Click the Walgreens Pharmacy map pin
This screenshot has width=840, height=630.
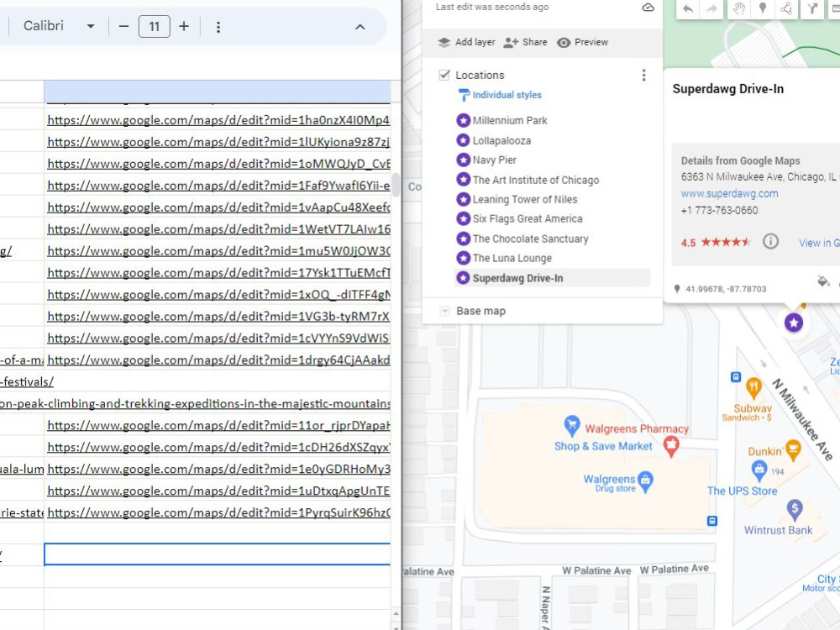(671, 446)
